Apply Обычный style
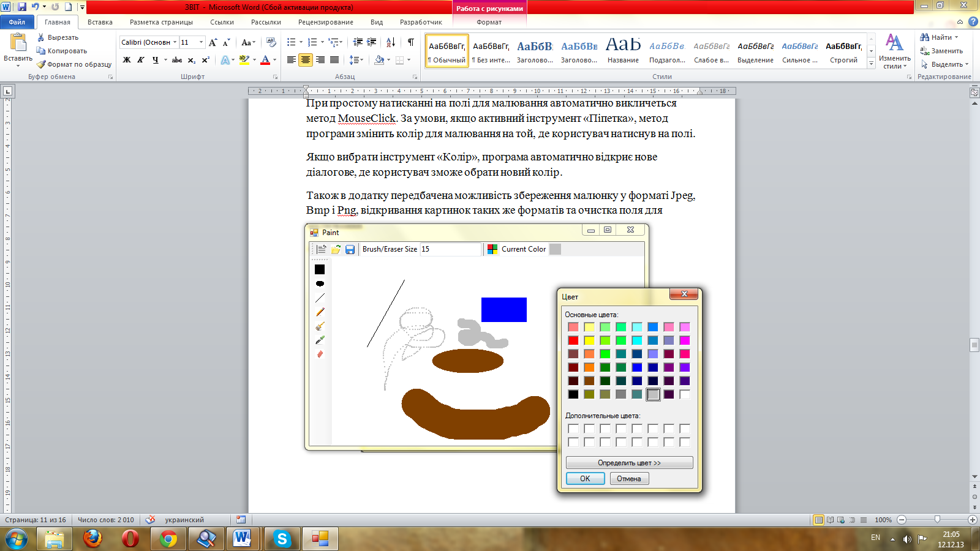The width and height of the screenshot is (980, 551). pyautogui.click(x=447, y=51)
